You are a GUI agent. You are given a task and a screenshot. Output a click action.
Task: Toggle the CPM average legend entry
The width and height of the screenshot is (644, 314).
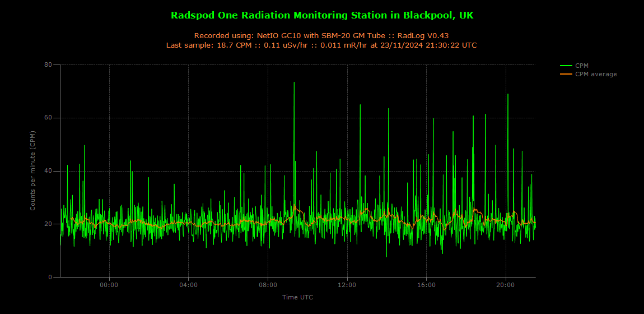[588, 74]
